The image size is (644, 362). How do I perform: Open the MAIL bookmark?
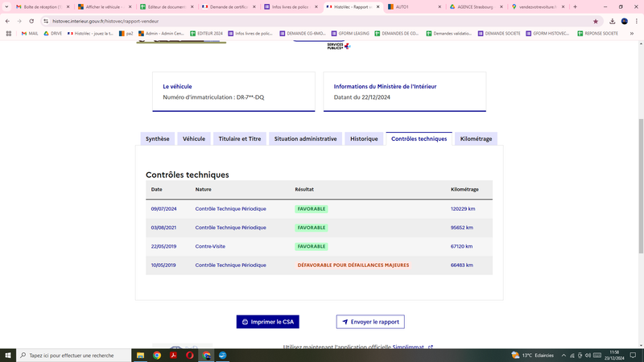[x=30, y=34]
